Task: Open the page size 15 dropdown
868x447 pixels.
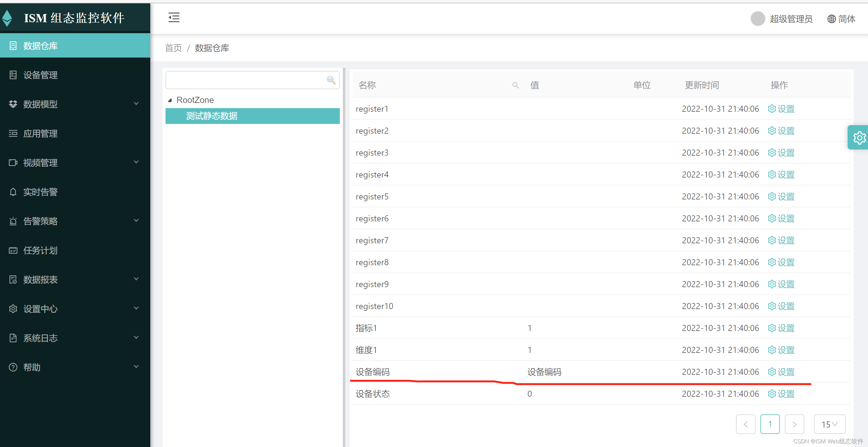Action: 829,424
